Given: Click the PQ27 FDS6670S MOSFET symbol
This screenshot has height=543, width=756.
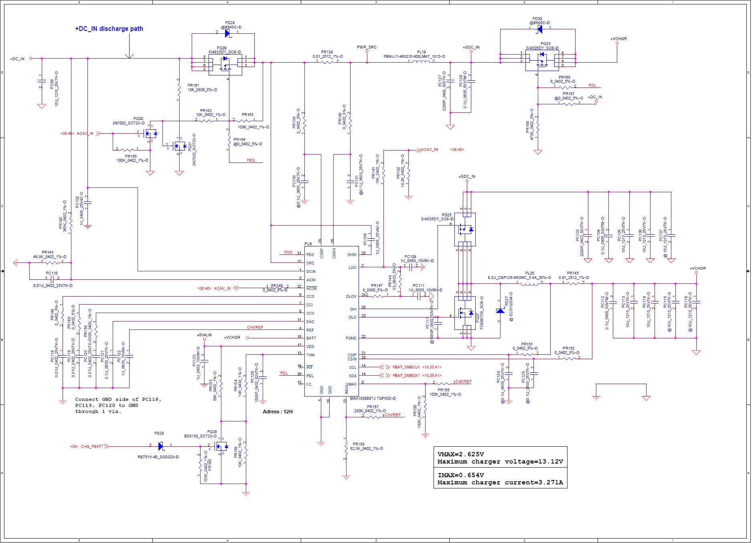Looking at the screenshot, I should point(465,313).
